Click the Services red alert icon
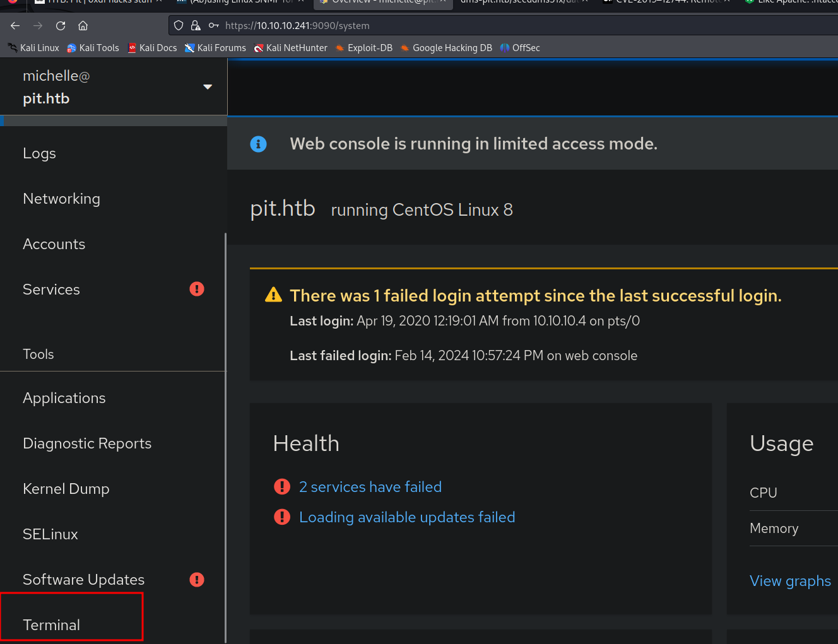 197,289
